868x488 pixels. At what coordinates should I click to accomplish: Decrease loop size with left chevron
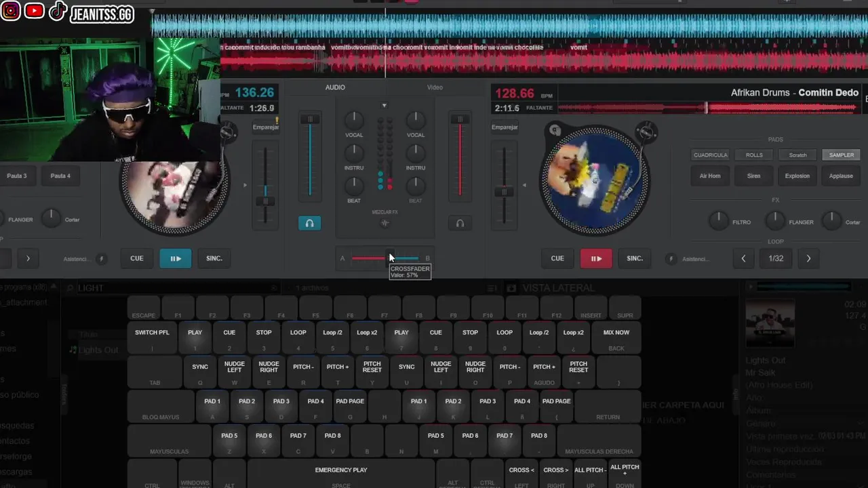tap(744, 258)
